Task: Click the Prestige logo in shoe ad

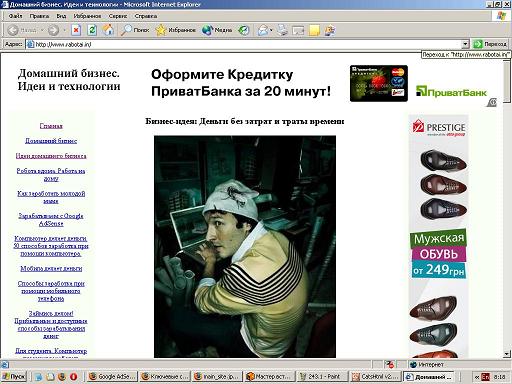Action: tap(439, 128)
